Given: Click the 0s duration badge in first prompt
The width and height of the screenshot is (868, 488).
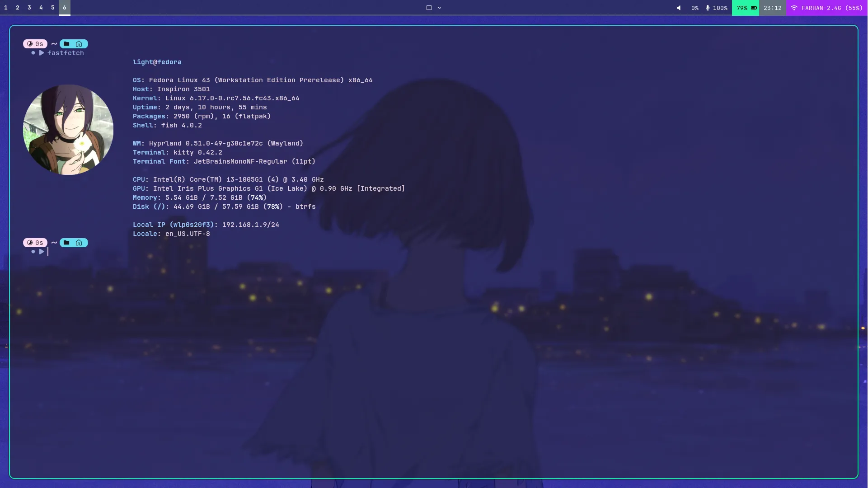Looking at the screenshot, I should tap(35, 44).
